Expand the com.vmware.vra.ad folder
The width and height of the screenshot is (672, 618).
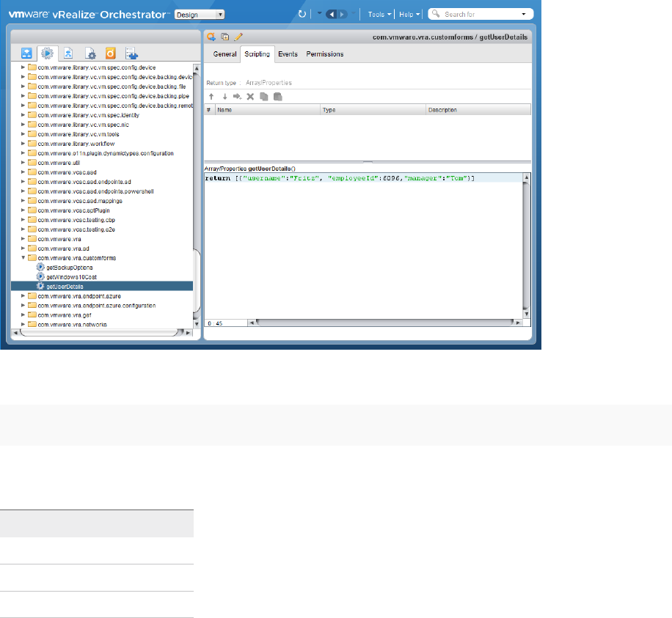pyautogui.click(x=23, y=248)
